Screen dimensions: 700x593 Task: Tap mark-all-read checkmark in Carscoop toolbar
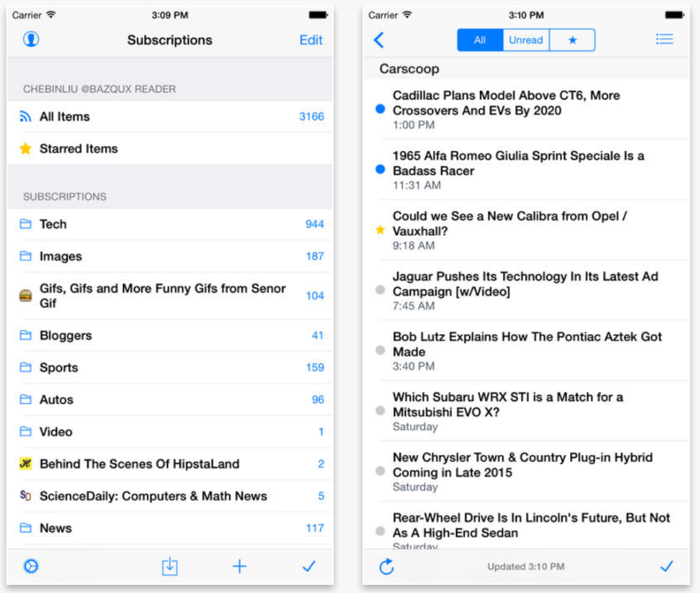[667, 566]
